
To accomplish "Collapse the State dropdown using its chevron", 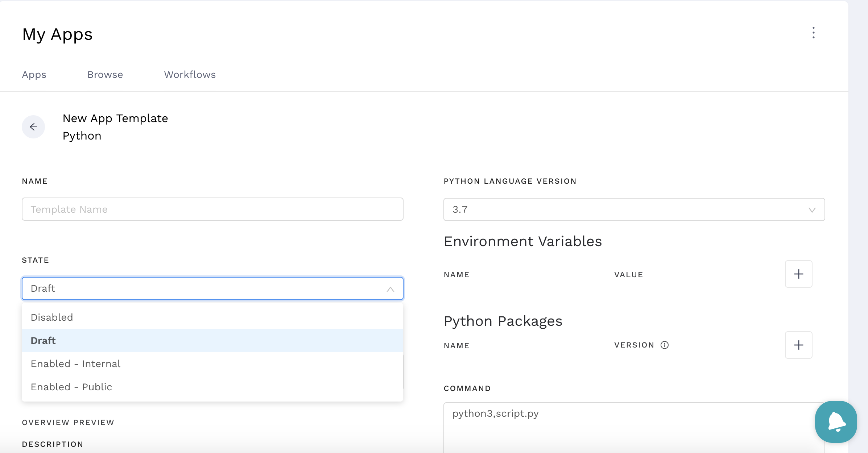I will (390, 289).
